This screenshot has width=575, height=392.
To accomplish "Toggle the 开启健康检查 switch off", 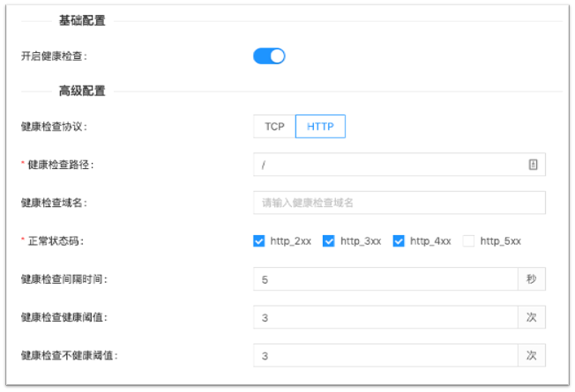I will tap(269, 56).
